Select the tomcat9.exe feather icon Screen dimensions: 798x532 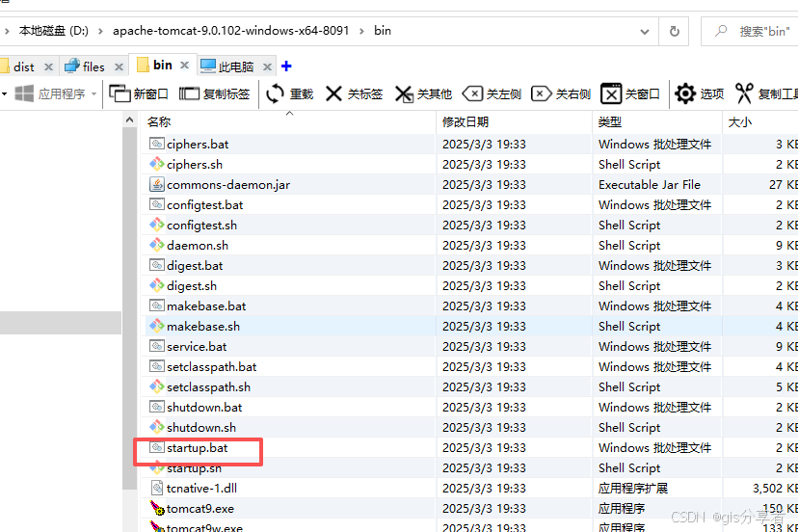coord(157,508)
